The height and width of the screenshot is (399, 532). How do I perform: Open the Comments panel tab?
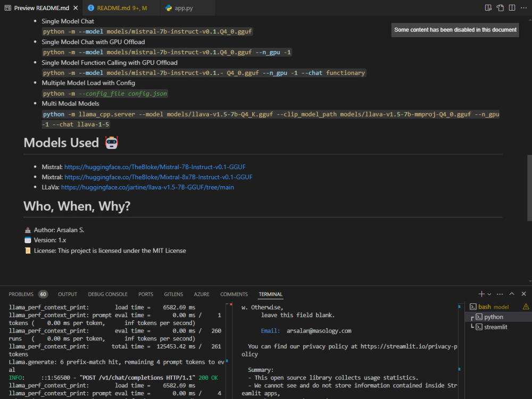(x=234, y=294)
